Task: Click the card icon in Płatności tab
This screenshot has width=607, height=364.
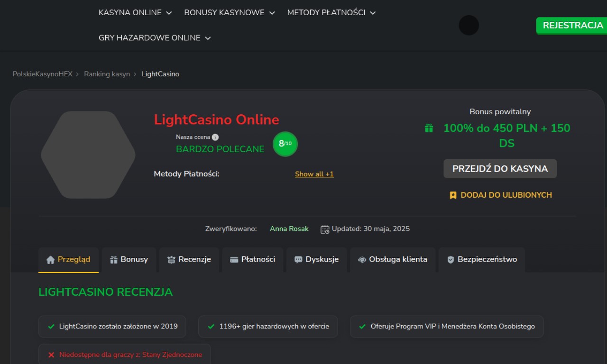Action: click(234, 260)
